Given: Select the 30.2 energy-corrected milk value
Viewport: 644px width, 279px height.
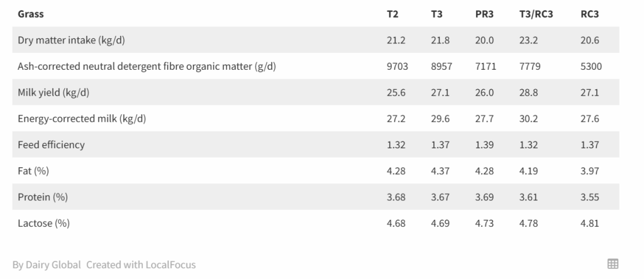Looking at the screenshot, I should pos(528,119).
